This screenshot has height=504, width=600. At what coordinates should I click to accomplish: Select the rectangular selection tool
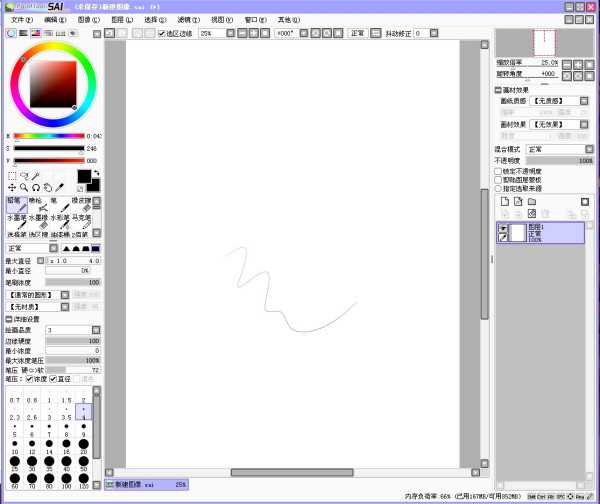pos(12,174)
